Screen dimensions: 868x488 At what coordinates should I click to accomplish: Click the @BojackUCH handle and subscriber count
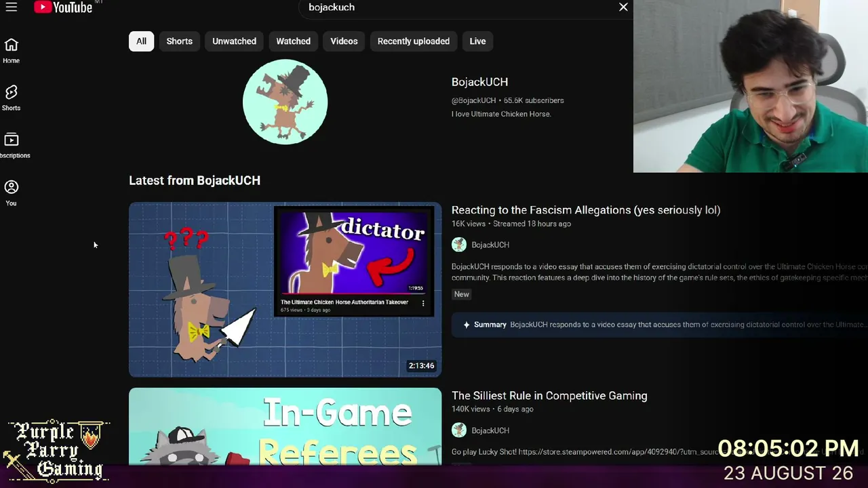coord(508,100)
